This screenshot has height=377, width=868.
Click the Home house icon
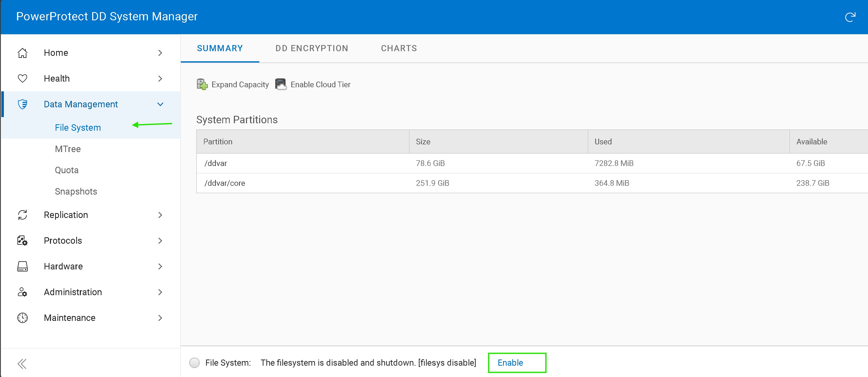[23, 53]
